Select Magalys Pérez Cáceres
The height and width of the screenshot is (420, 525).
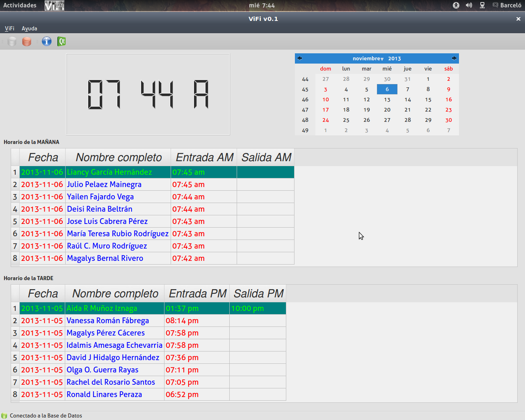tap(115, 333)
